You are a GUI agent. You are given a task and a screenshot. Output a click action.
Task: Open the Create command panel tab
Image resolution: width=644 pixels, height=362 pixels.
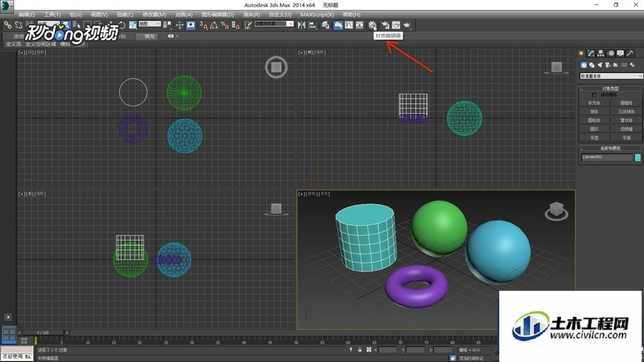click(581, 53)
